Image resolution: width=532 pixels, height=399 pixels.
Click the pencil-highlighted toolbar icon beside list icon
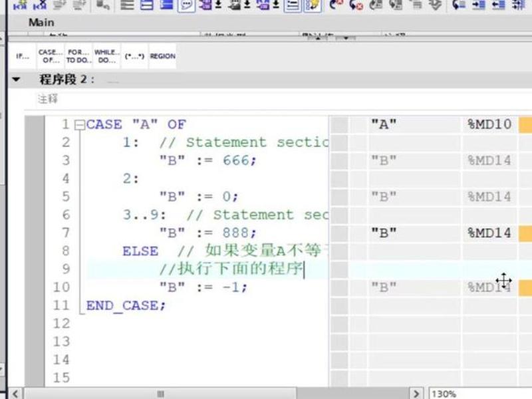pyautogui.click(x=313, y=5)
